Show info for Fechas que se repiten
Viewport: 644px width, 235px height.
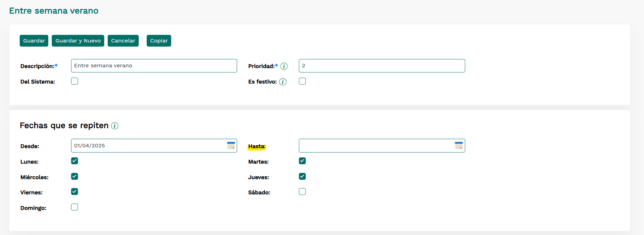click(115, 126)
